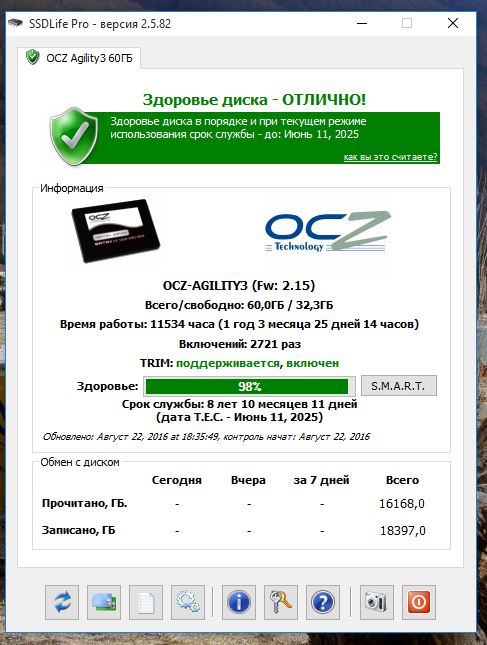This screenshot has width=487, height=645.
Task: Click the blank document report icon
Action: 146,602
